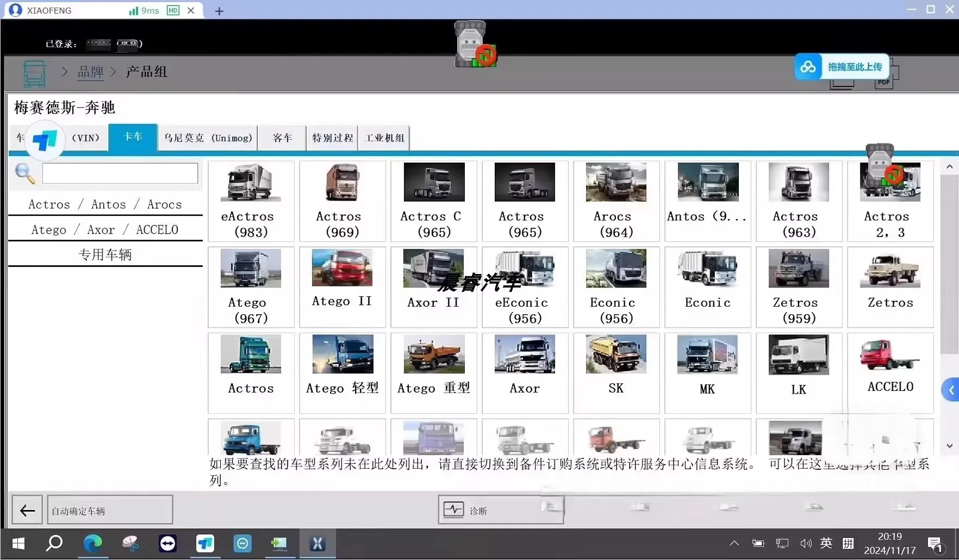Close the XIAOFENG session tab
Screen dimensions: 959x560
pos(191,10)
